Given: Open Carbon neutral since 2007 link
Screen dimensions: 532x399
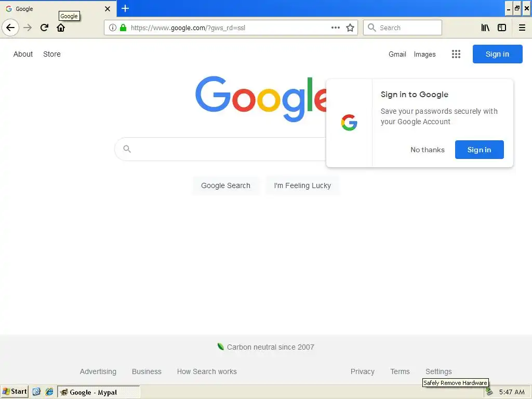Looking at the screenshot, I should 270,347.
